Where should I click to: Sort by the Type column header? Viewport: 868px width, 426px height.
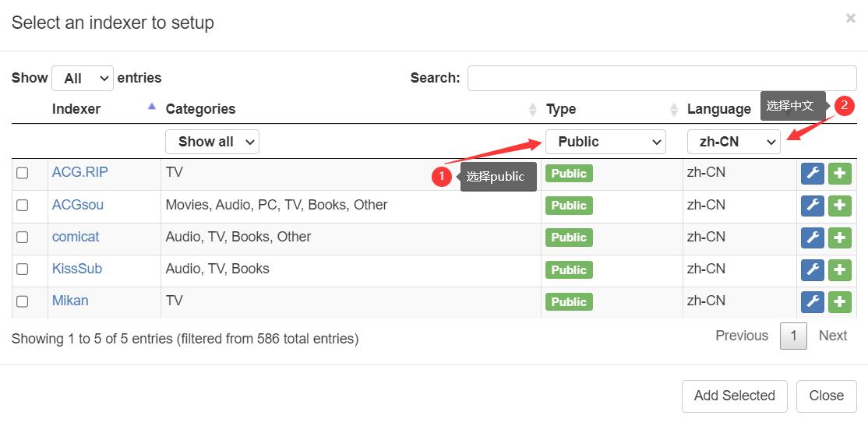point(561,109)
